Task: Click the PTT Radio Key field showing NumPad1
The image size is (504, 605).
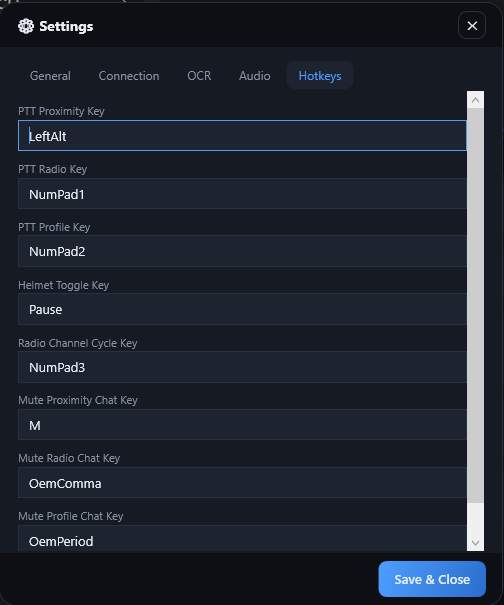Action: 242,194
